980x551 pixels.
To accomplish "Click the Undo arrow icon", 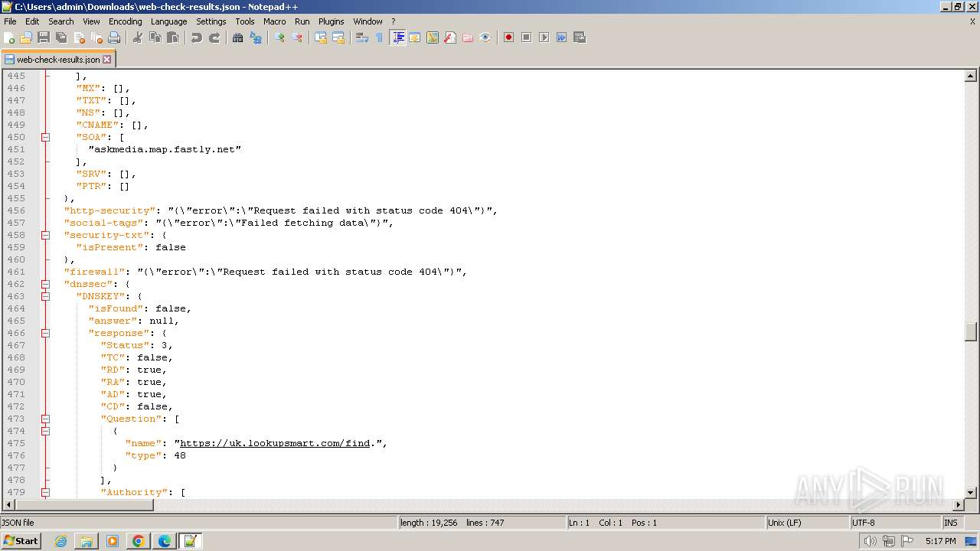I will [x=197, y=37].
